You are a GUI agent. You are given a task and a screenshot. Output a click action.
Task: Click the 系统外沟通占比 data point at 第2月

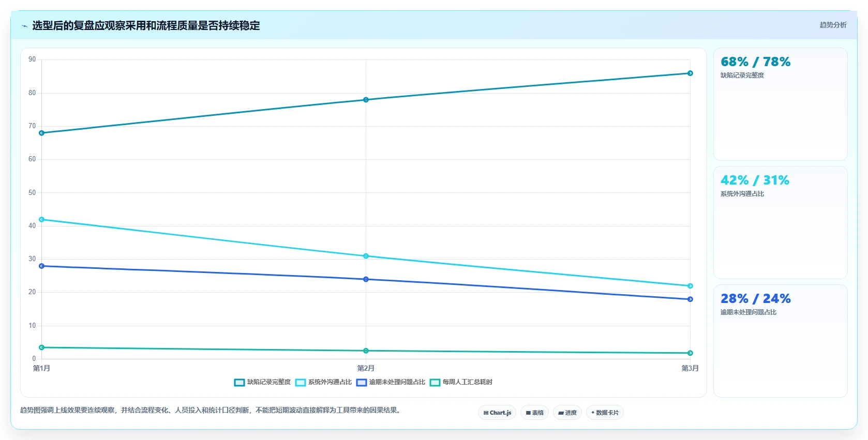366,256
